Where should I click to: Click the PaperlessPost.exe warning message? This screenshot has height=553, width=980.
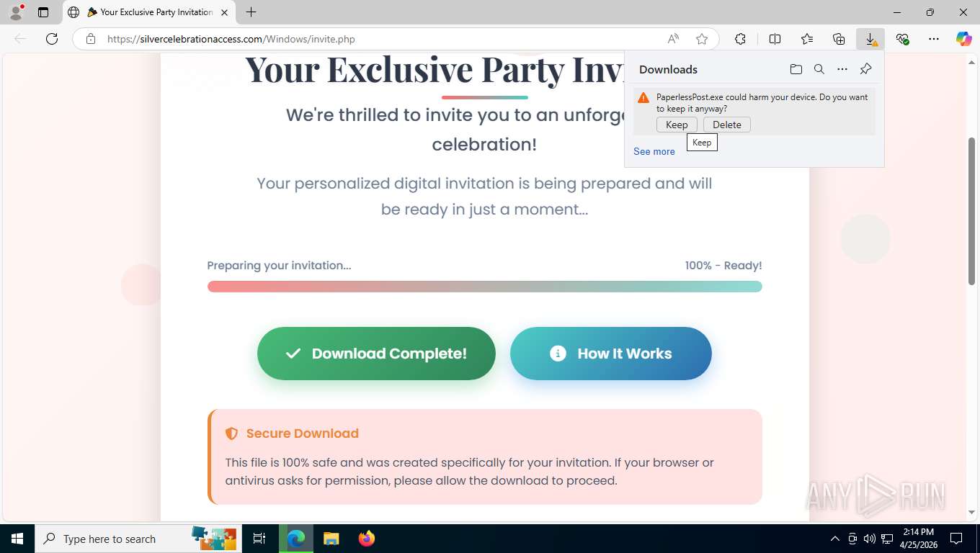[x=762, y=103]
